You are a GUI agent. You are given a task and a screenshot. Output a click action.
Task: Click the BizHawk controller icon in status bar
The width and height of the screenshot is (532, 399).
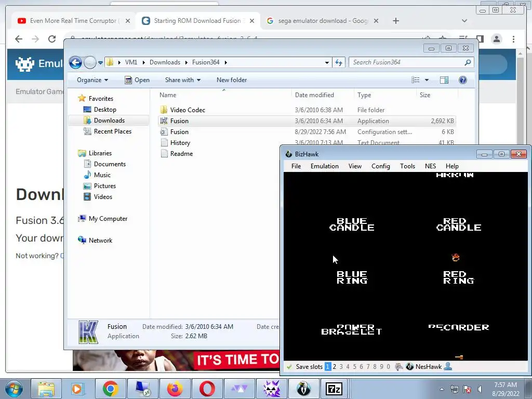(x=399, y=366)
